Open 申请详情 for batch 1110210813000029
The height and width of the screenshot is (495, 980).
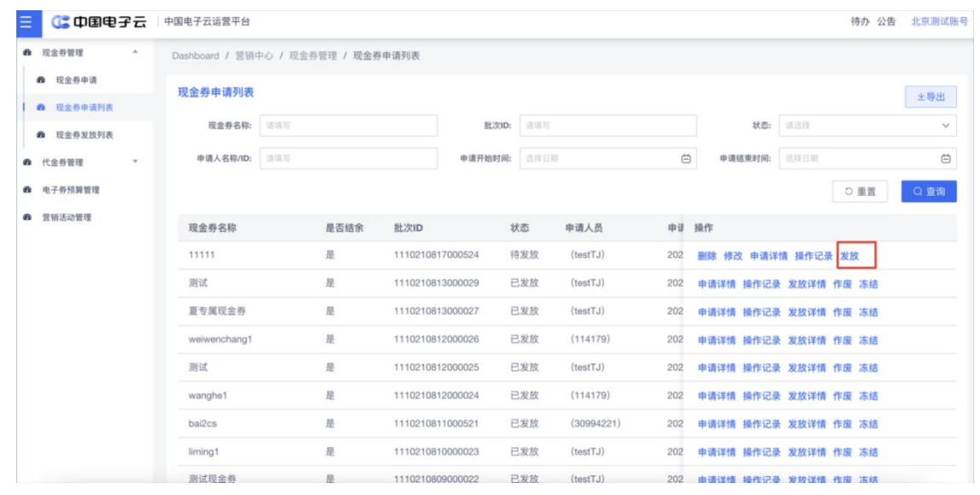point(717,285)
